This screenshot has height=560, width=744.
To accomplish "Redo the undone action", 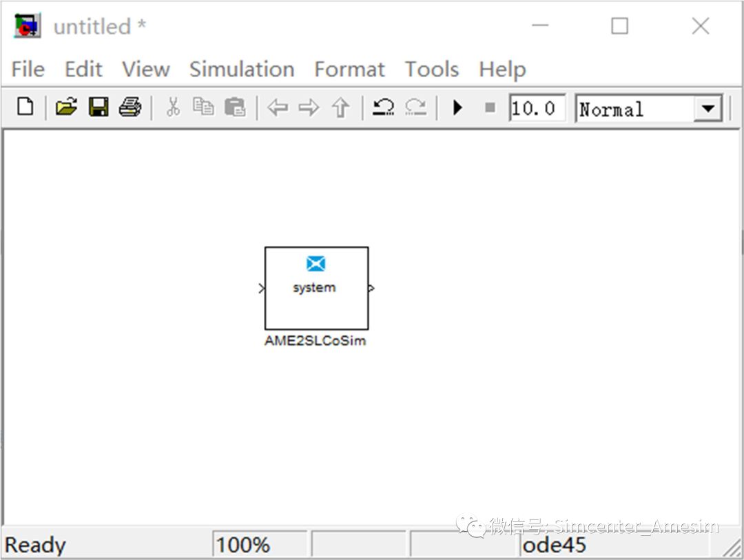I will 415,108.
